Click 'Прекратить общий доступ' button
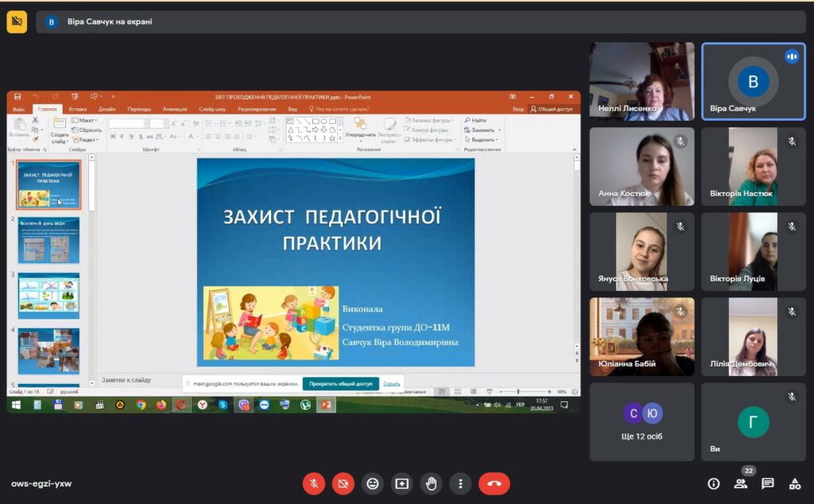The height and width of the screenshot is (504, 814). point(340,384)
